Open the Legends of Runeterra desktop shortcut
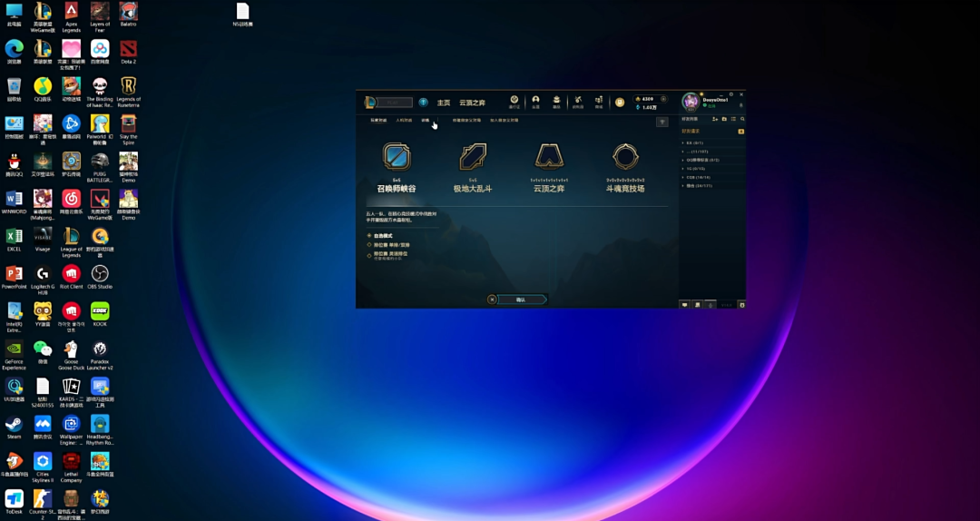Viewport: 980px width, 521px height. tap(128, 92)
